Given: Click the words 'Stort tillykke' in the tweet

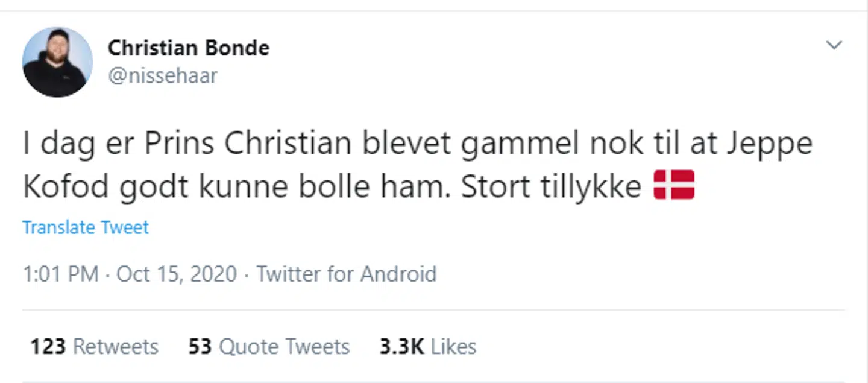Looking at the screenshot, I should click(x=551, y=187).
